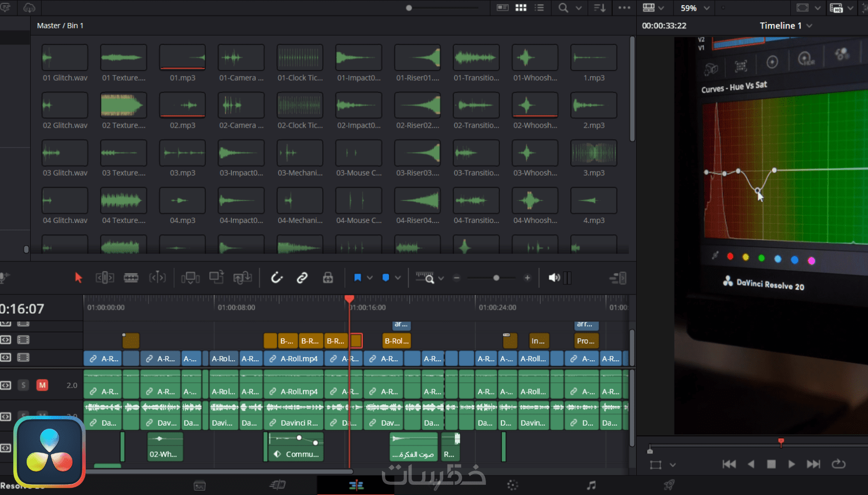Expand the Timeline 1 name dropdown

[x=809, y=26]
